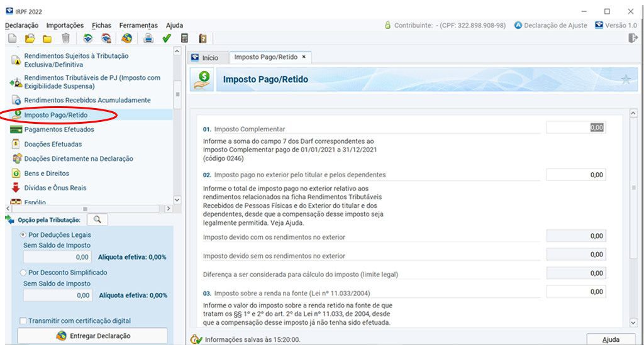This screenshot has height=345, width=644.
Task: Select Por Desconto Simplificado radio button
Action: coord(23,272)
